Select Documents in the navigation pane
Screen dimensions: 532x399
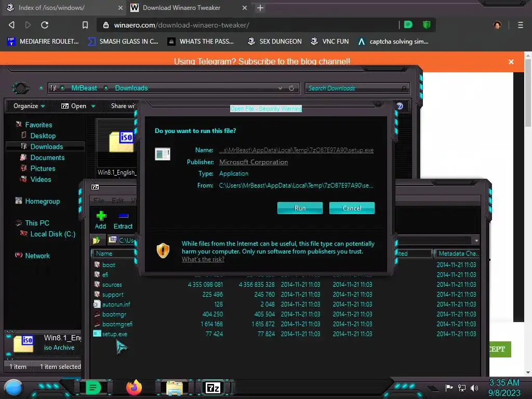click(x=47, y=157)
